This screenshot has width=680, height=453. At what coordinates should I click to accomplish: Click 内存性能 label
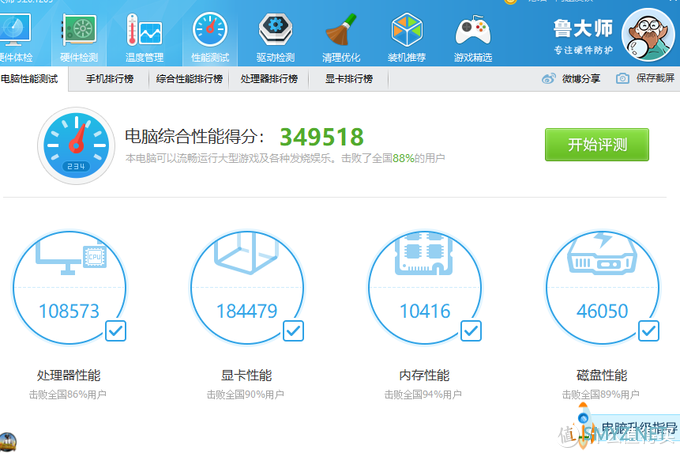pyautogui.click(x=424, y=375)
